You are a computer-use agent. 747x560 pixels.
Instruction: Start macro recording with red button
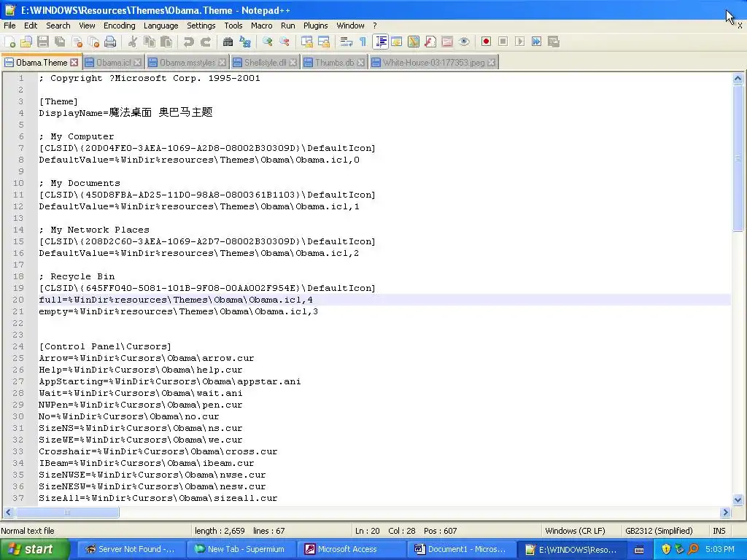(486, 42)
